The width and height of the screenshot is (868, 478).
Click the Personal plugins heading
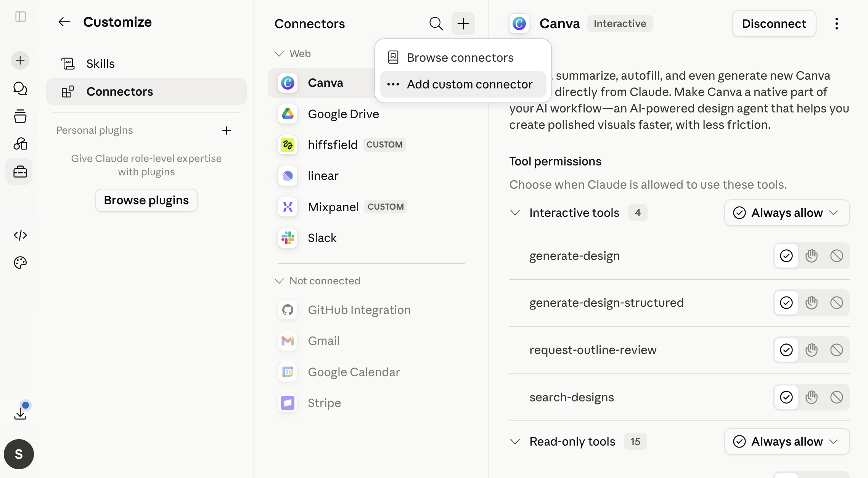[95, 130]
